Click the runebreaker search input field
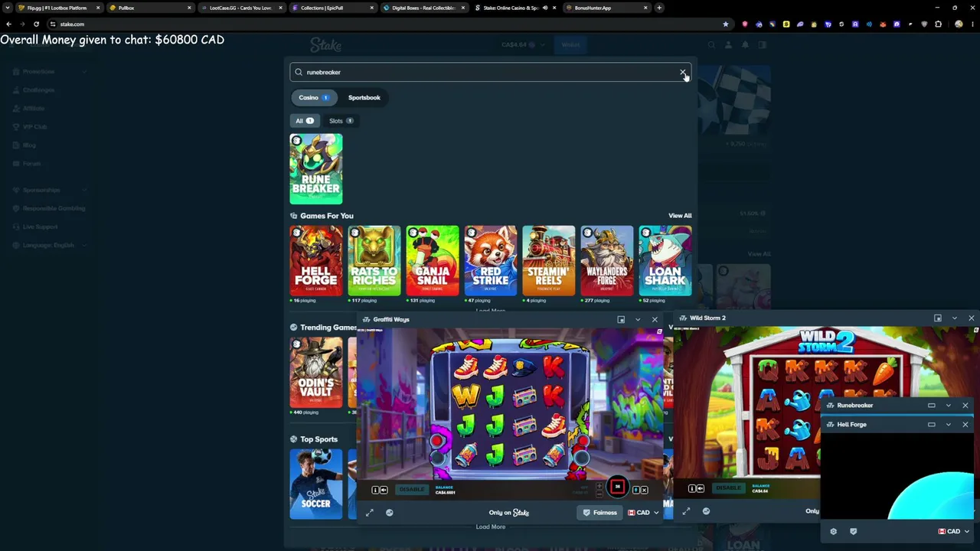 491,72
